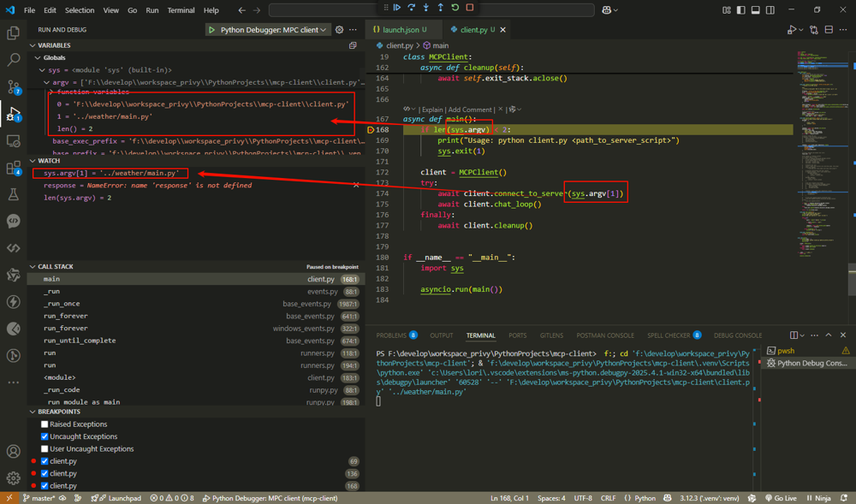Disable the Uncaught Exceptions breakpoint
Viewport: 856px width, 504px height.
[x=45, y=436]
